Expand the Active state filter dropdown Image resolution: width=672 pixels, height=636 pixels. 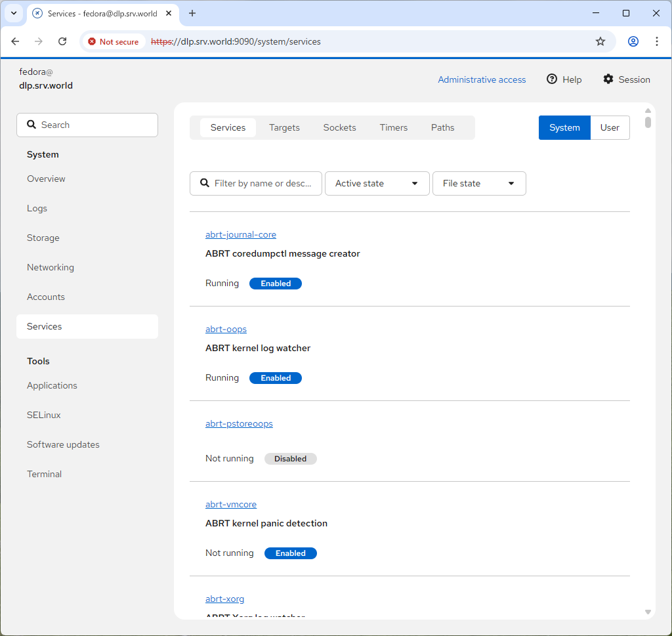pos(377,184)
